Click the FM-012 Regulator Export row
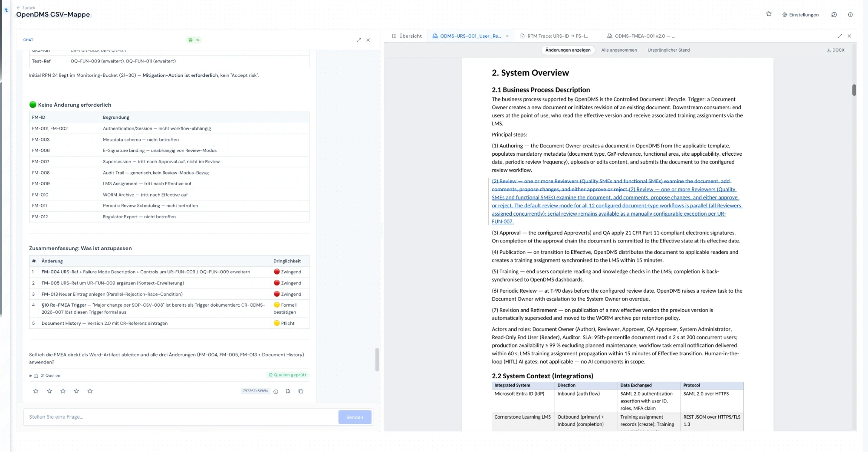This screenshot has height=452, width=868. [169, 216]
